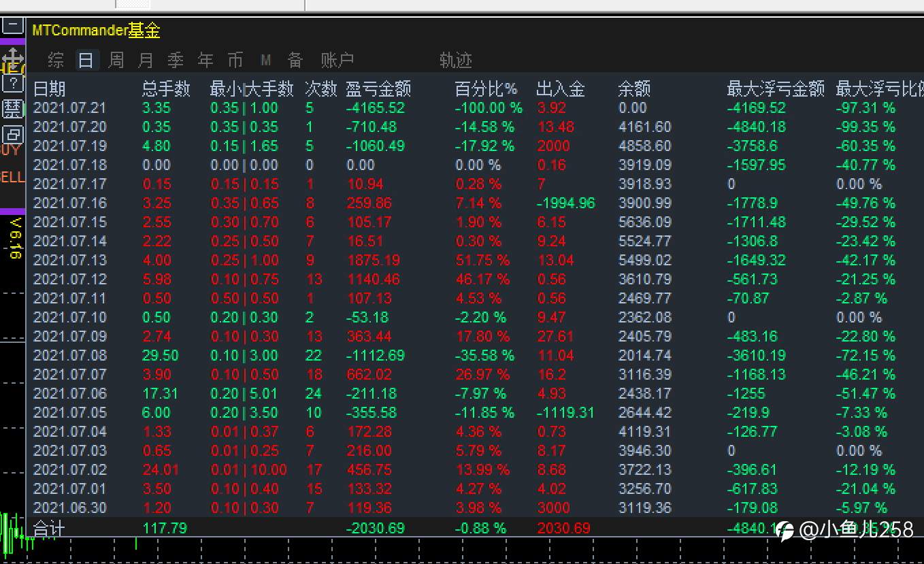Click the total profit -2030.69
The image size is (924, 564).
376,529
